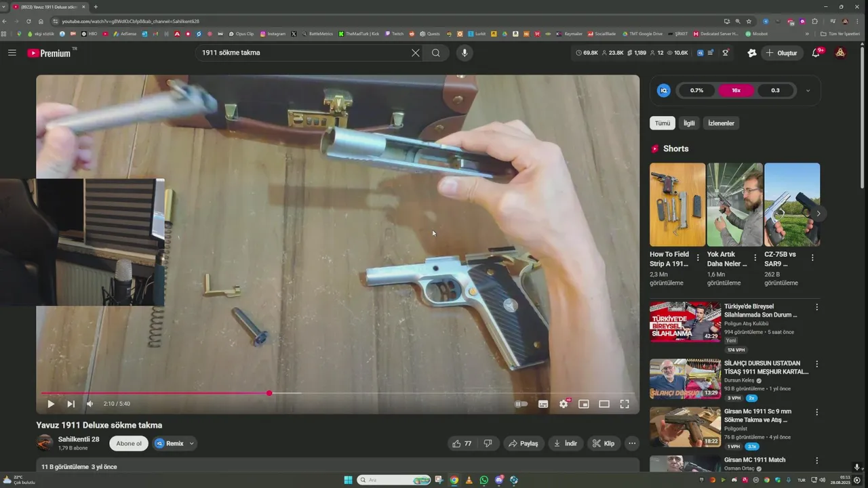Like the video (77 likes)
This screenshot has height=488, width=868.
tap(462, 443)
